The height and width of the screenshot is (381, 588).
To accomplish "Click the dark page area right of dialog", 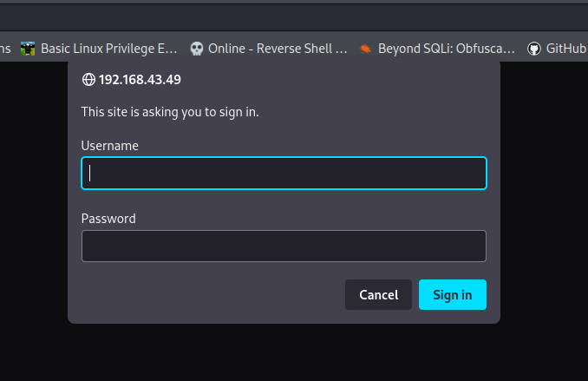I will [x=545, y=217].
